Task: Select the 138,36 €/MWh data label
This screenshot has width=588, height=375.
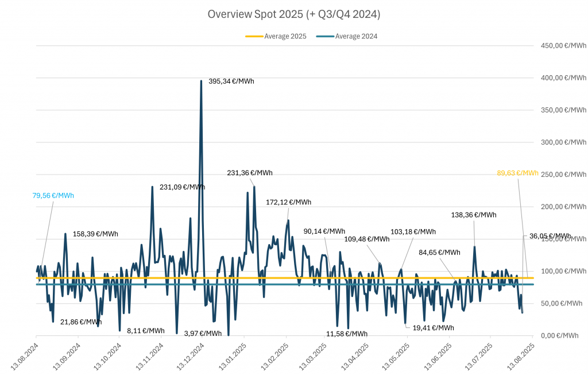Action: (474, 215)
